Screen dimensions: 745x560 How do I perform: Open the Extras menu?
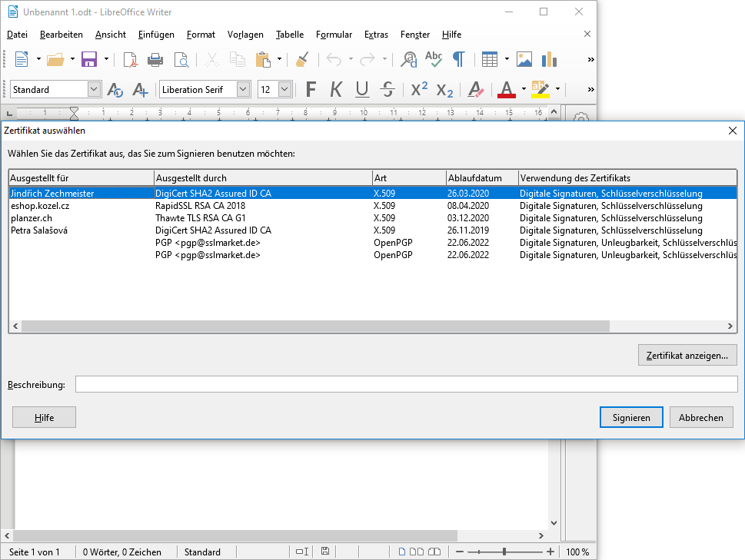[x=376, y=35]
